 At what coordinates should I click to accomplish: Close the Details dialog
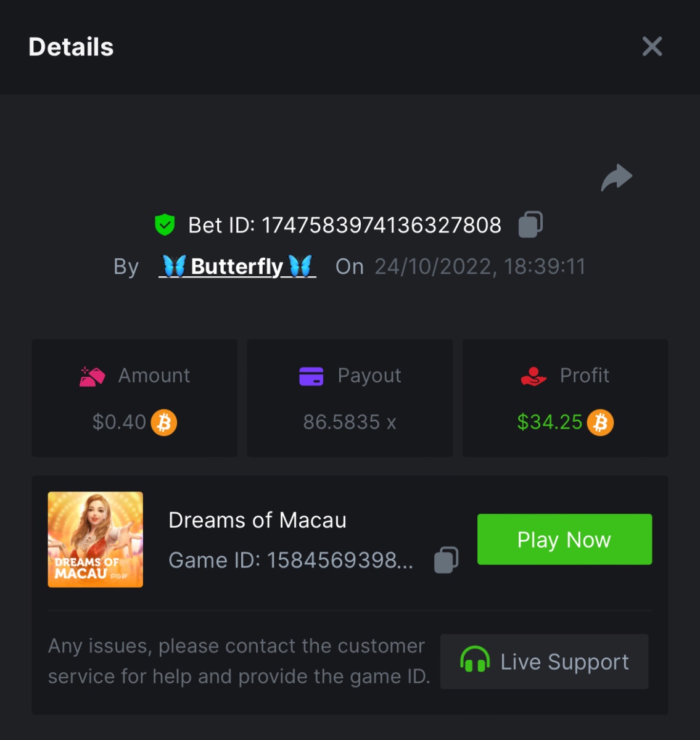[652, 46]
